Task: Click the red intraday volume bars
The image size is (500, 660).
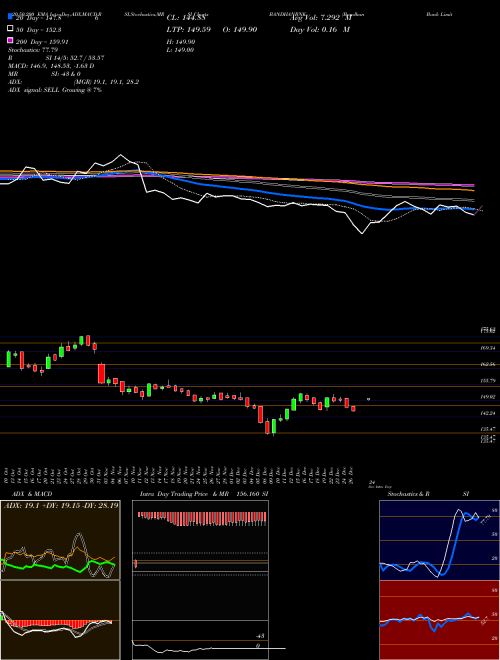Action: click(x=202, y=518)
